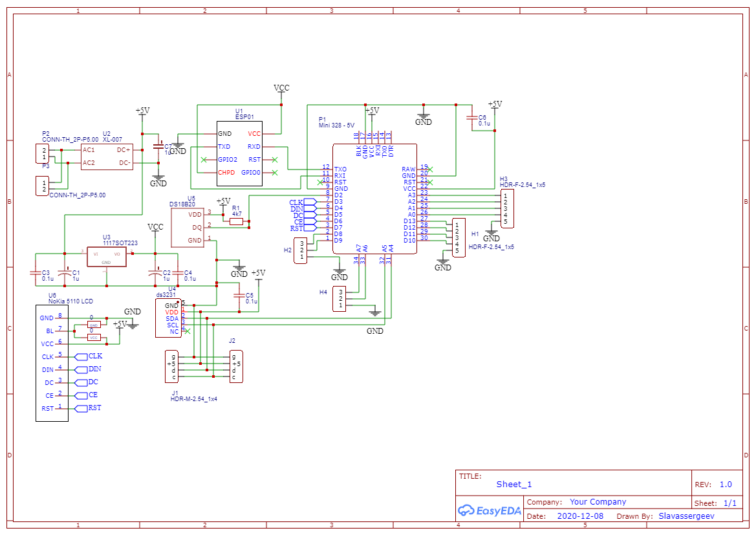
Task: Select the ESP01 module U1
Action: [x=239, y=153]
